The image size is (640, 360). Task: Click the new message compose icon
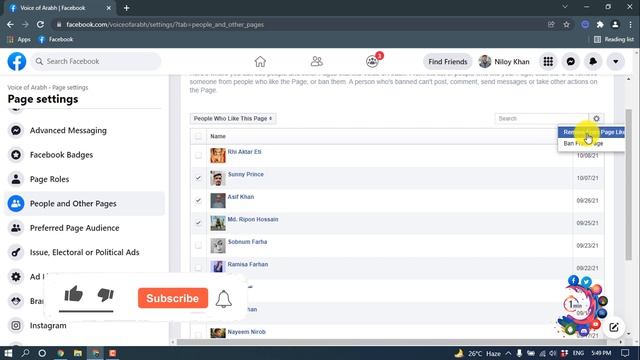click(x=614, y=327)
